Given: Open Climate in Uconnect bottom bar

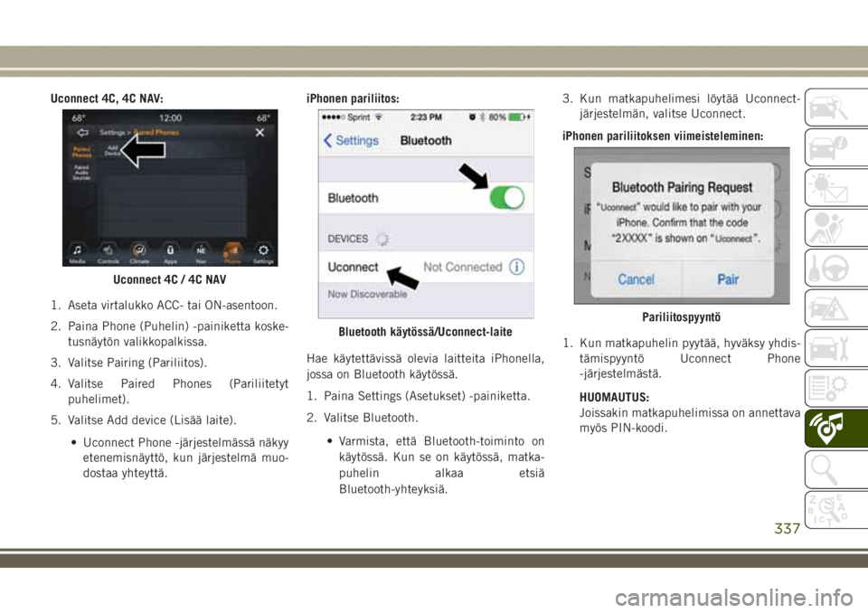Looking at the screenshot, I should click(139, 254).
